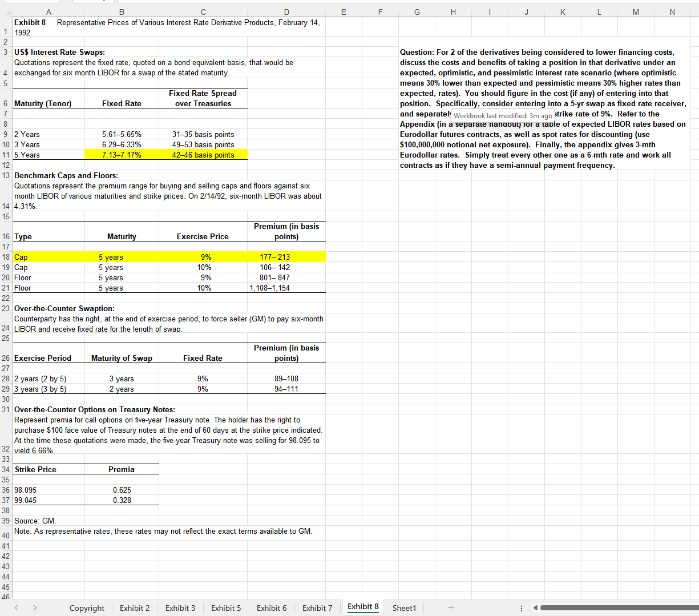This screenshot has width=699, height=616.
Task: Click the 'Strike Price' heading cell
Action: (x=49, y=469)
